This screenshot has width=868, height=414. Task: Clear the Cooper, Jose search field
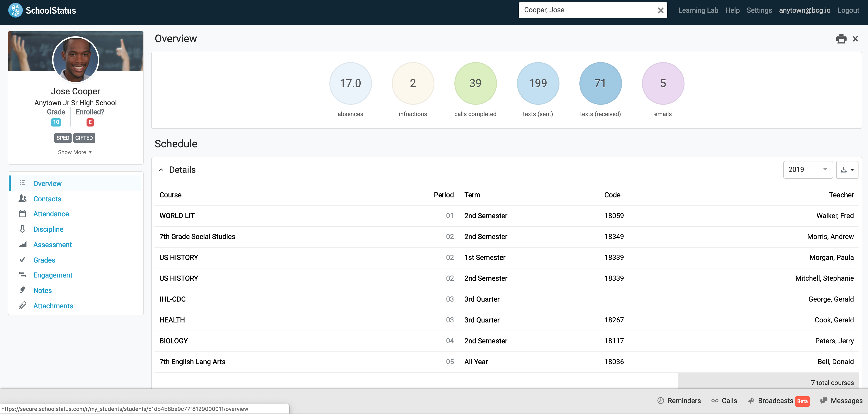660,10
